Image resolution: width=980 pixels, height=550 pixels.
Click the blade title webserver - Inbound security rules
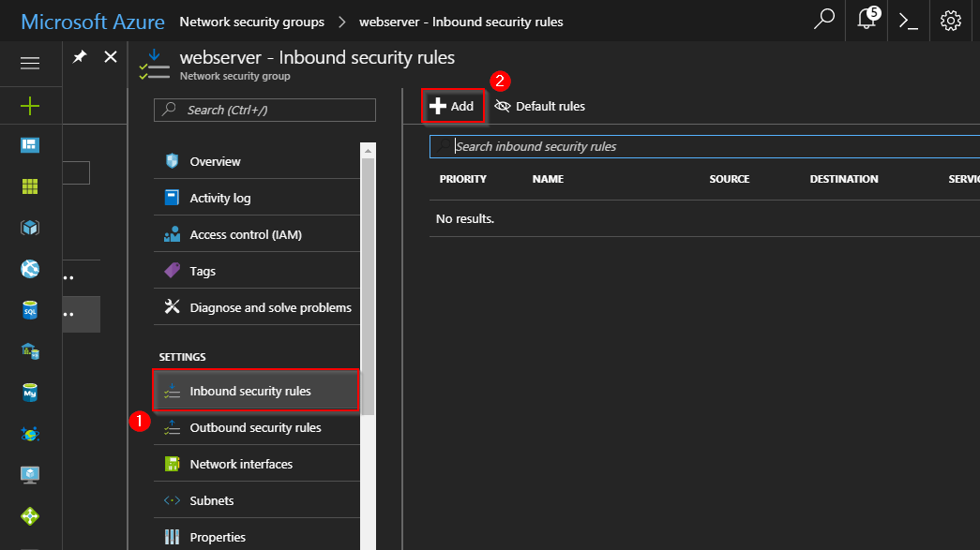[x=317, y=57]
